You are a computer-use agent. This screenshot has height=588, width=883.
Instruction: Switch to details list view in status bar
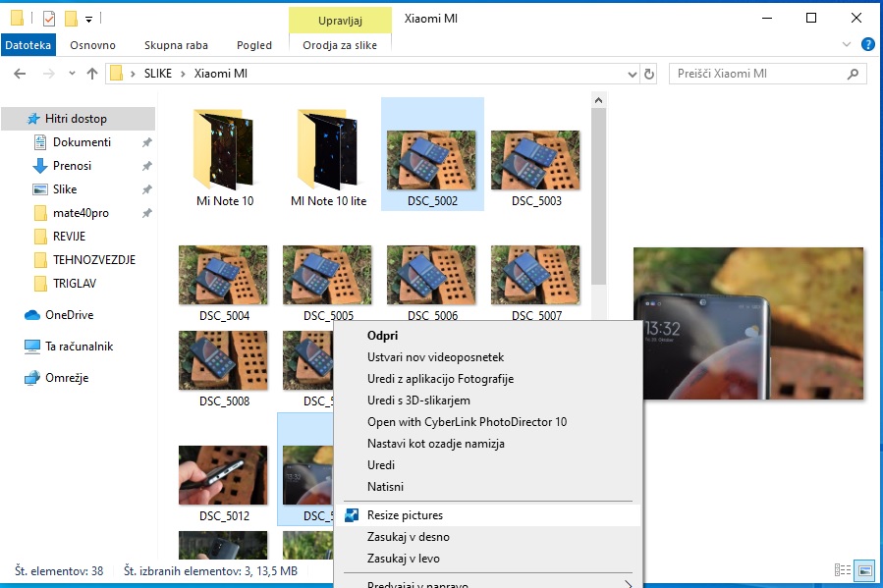(x=842, y=570)
